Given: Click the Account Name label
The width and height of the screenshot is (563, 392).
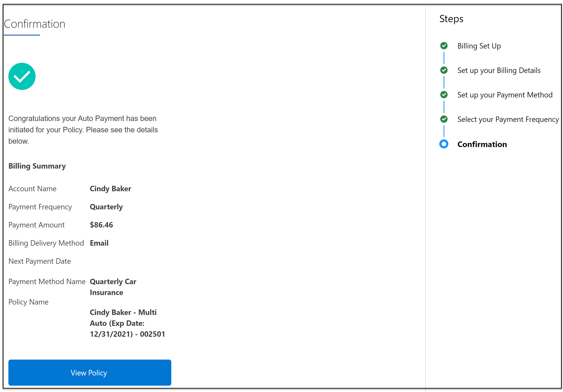Looking at the screenshot, I should [x=32, y=189].
